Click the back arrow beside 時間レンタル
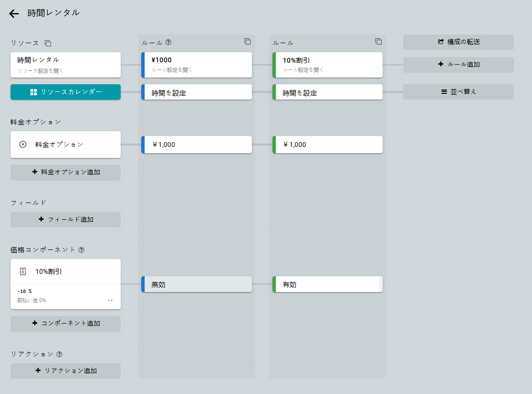 [x=14, y=13]
